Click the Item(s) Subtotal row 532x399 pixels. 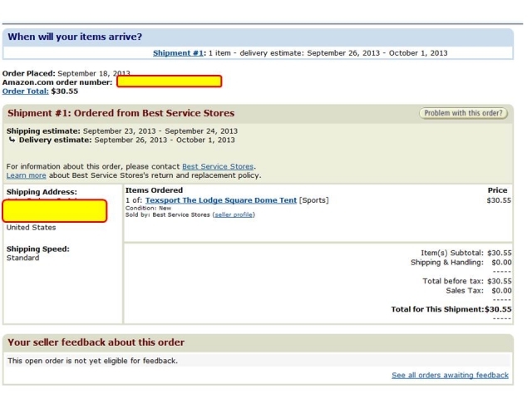tap(466, 253)
